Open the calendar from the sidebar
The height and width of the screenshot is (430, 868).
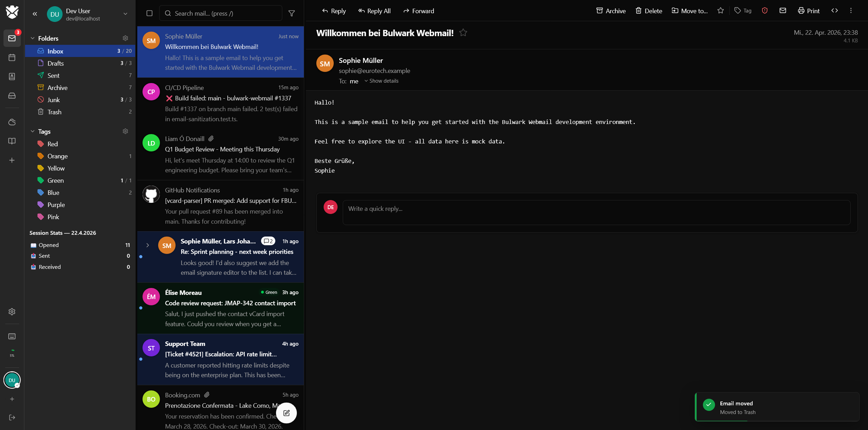coord(12,57)
